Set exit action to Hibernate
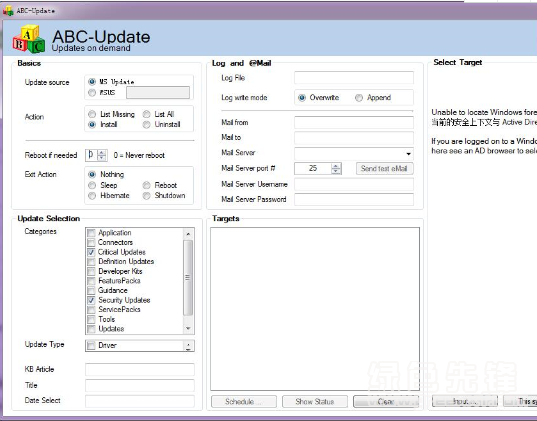Image resolution: width=537 pixels, height=421 pixels. point(92,196)
